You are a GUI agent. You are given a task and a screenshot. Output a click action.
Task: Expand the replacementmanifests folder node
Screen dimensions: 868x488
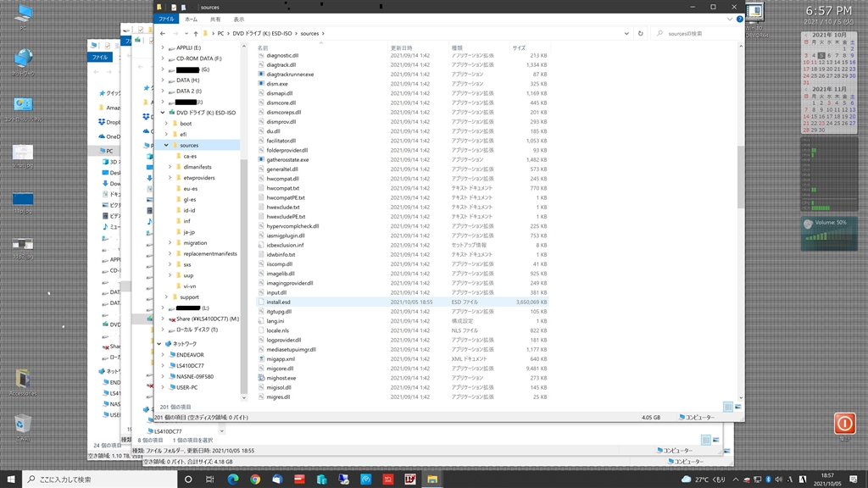click(x=170, y=253)
